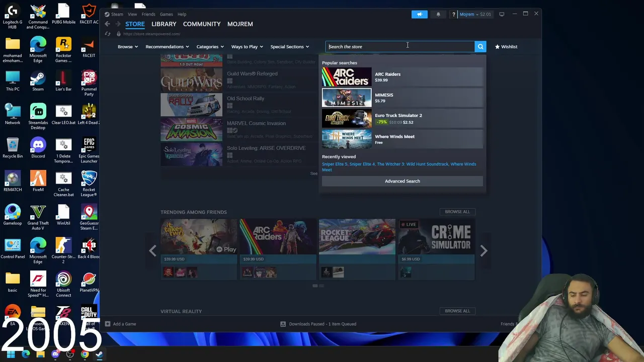Select Euro Truck Simulator 2 search suggestion
Viewport: 644px width, 362px height.
point(403,119)
